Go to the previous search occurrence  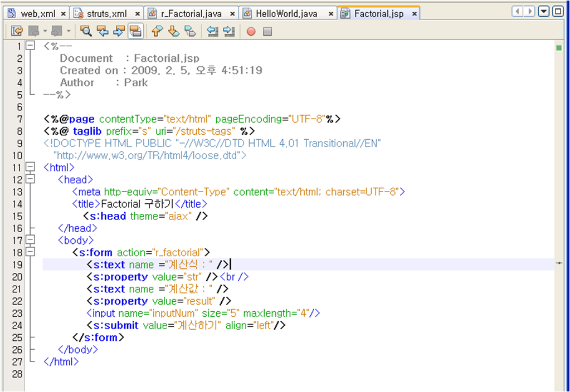(x=103, y=31)
